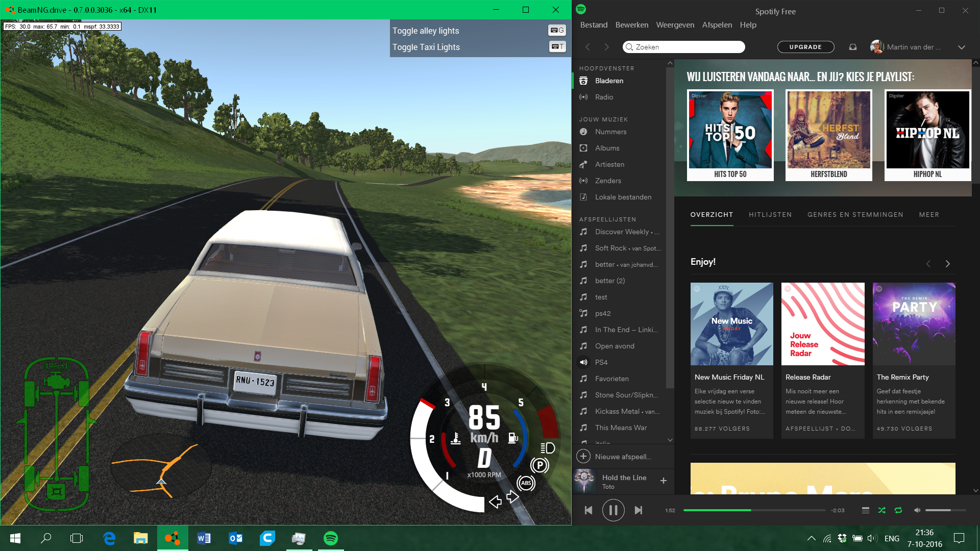Add Hold the Line to library

pyautogui.click(x=663, y=481)
